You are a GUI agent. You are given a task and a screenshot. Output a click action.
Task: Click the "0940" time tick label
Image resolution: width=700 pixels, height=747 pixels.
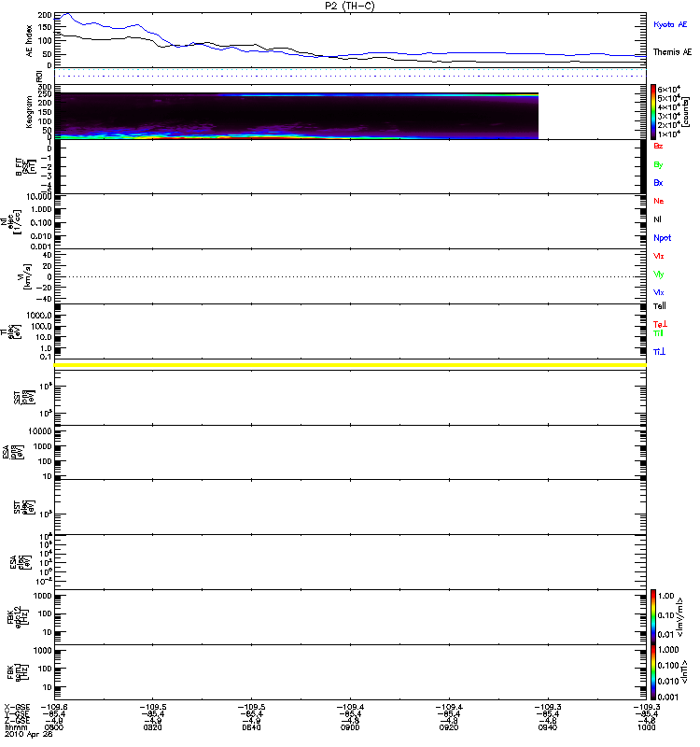pyautogui.click(x=548, y=728)
